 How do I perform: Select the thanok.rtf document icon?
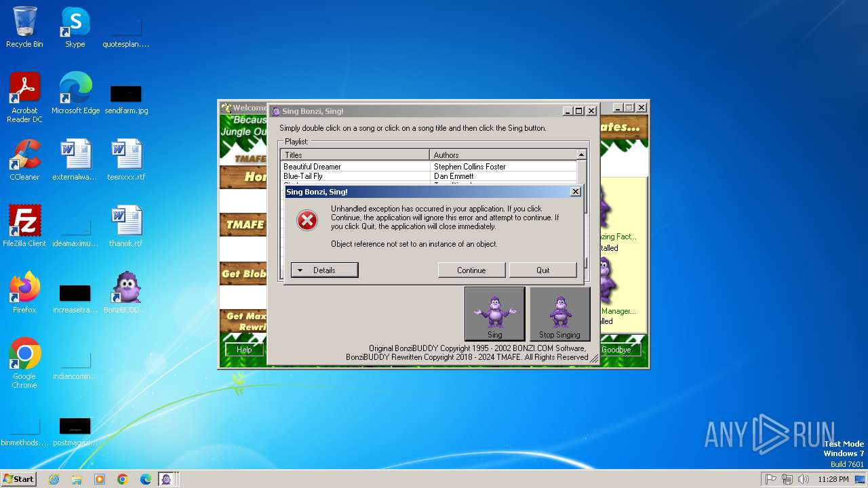click(x=126, y=226)
